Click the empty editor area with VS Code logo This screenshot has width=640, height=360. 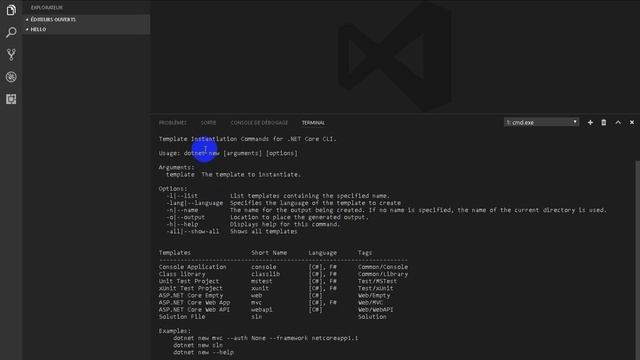(x=395, y=57)
